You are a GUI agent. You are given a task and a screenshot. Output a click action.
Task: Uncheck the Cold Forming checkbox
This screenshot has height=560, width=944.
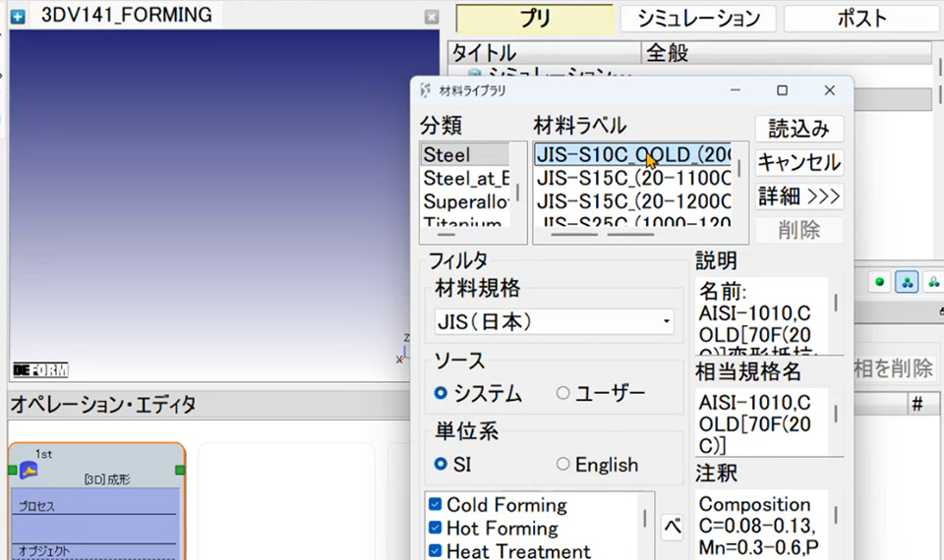436,504
